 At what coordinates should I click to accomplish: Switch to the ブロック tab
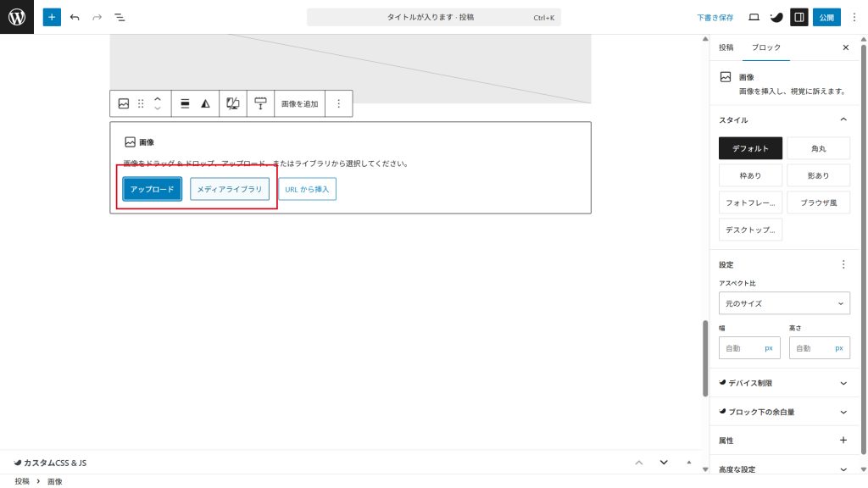pos(765,47)
